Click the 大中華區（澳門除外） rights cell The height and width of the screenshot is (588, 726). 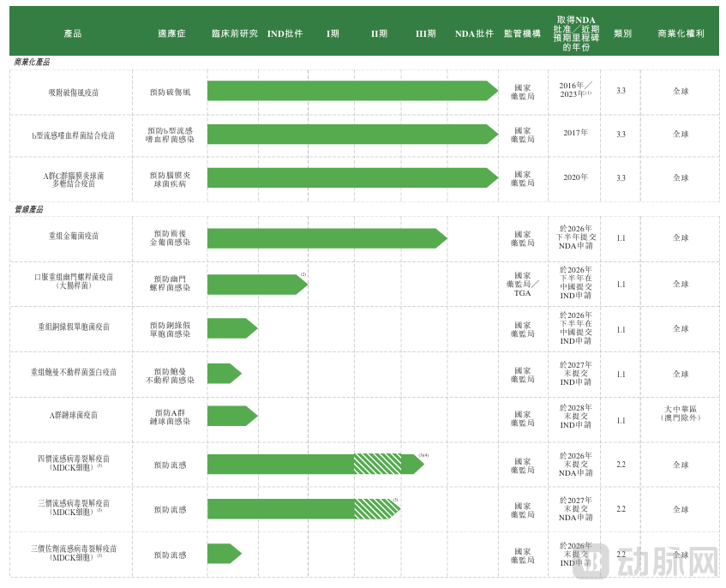coord(681,413)
